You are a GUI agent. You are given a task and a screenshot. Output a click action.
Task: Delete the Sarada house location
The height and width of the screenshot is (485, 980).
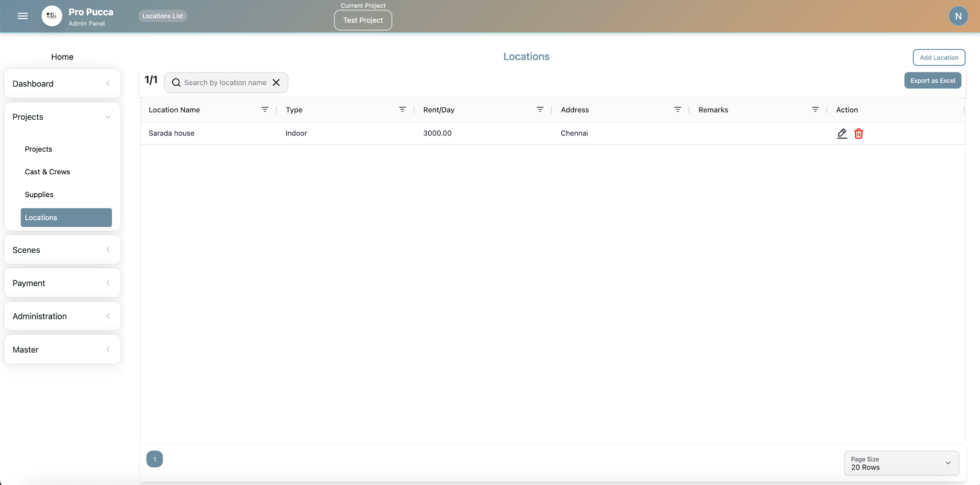click(x=858, y=134)
